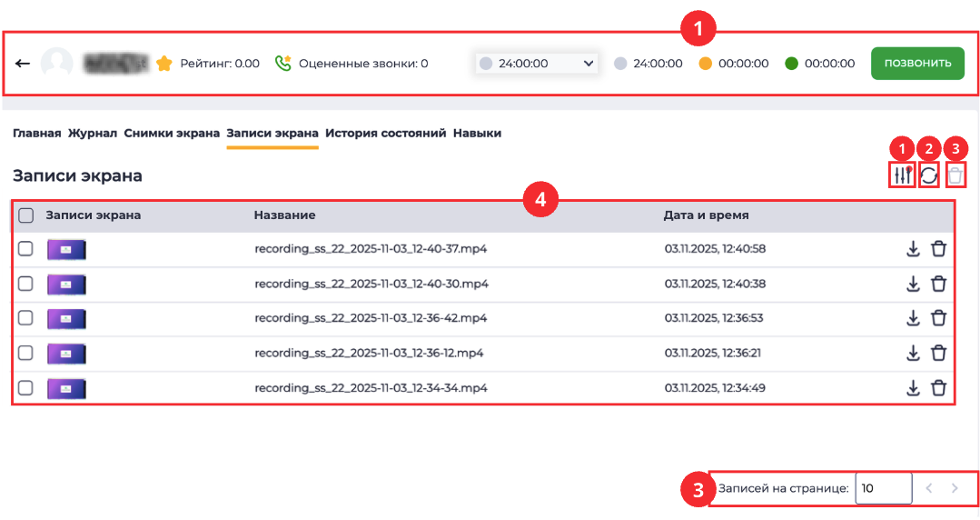Click file name recording_ss_22_2025-11-03_12-40-37.mp4
980x520 pixels.
[371, 249]
